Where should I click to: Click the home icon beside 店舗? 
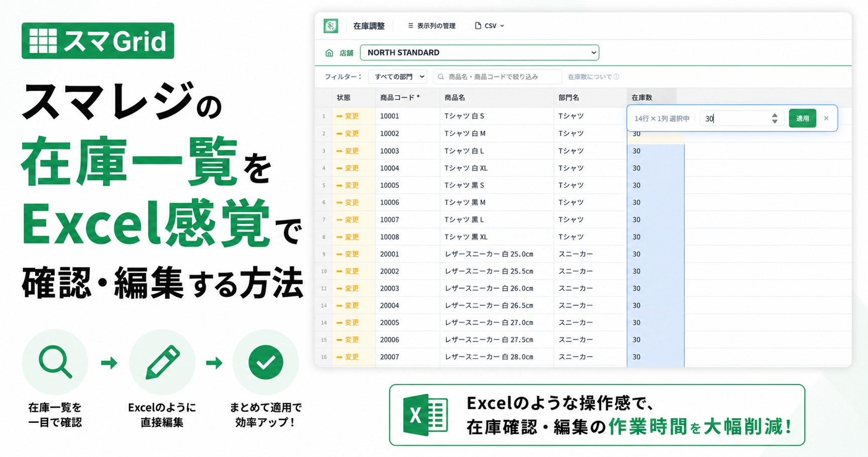(x=329, y=53)
